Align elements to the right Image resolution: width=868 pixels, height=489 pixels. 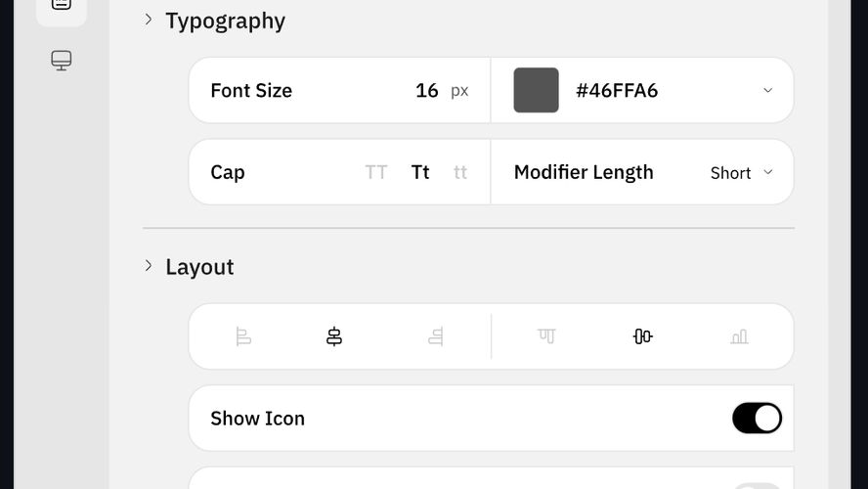pos(436,336)
